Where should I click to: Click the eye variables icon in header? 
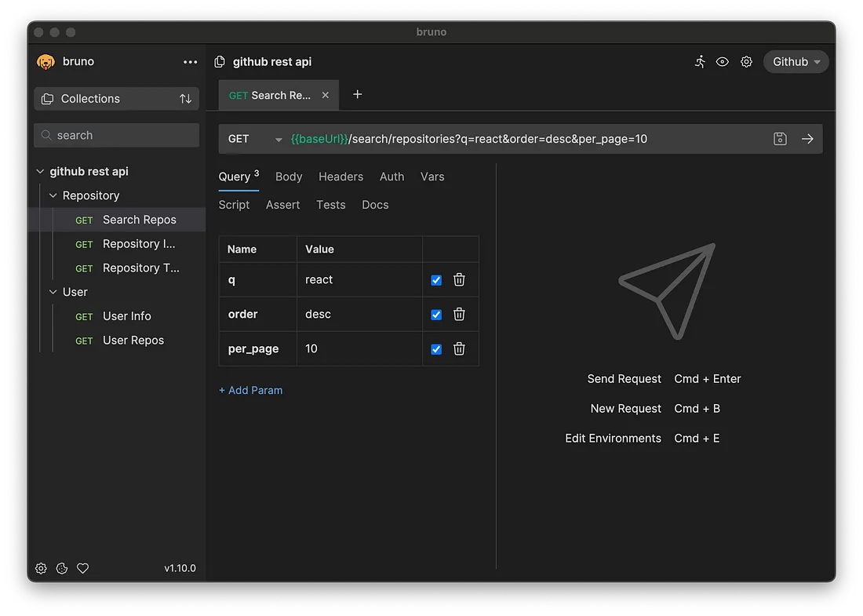(722, 62)
